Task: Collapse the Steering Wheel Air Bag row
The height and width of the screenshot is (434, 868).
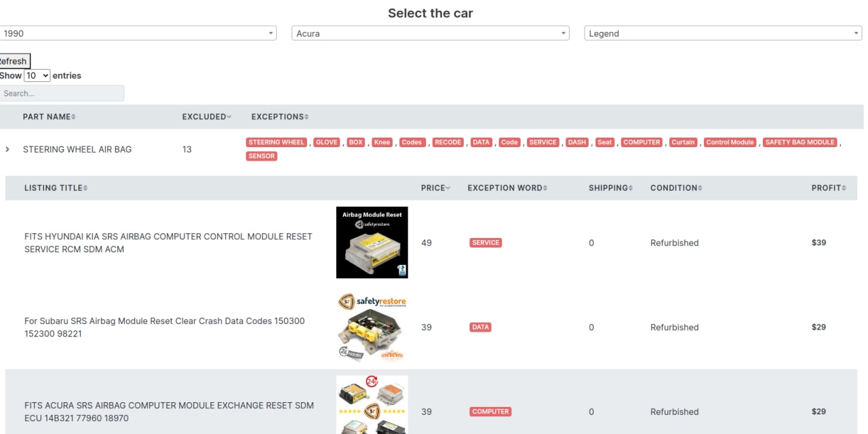Action: tap(7, 149)
